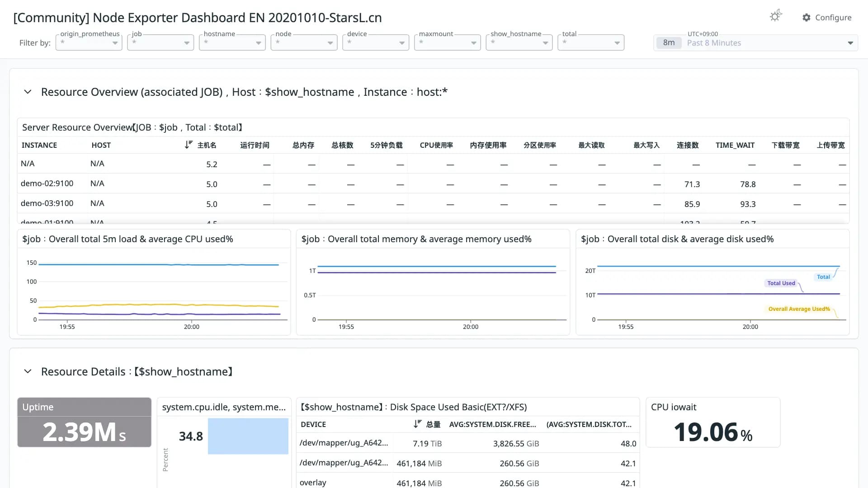Click the 85.9 connections value
This screenshot has height=488, width=868.
pos(692,204)
